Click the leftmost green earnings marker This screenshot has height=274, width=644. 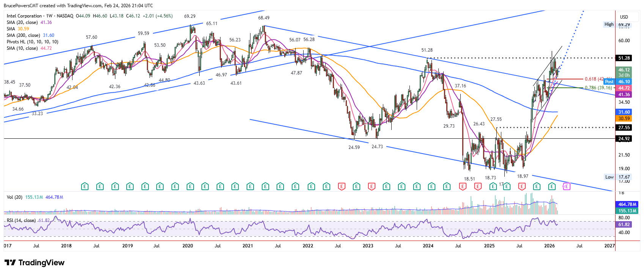(x=85, y=187)
